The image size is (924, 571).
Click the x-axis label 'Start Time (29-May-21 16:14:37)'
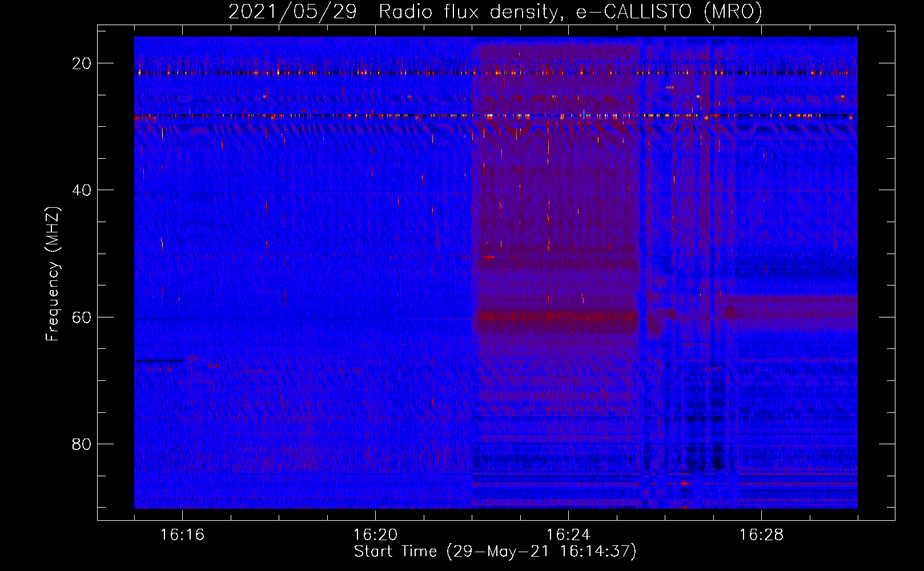point(495,552)
